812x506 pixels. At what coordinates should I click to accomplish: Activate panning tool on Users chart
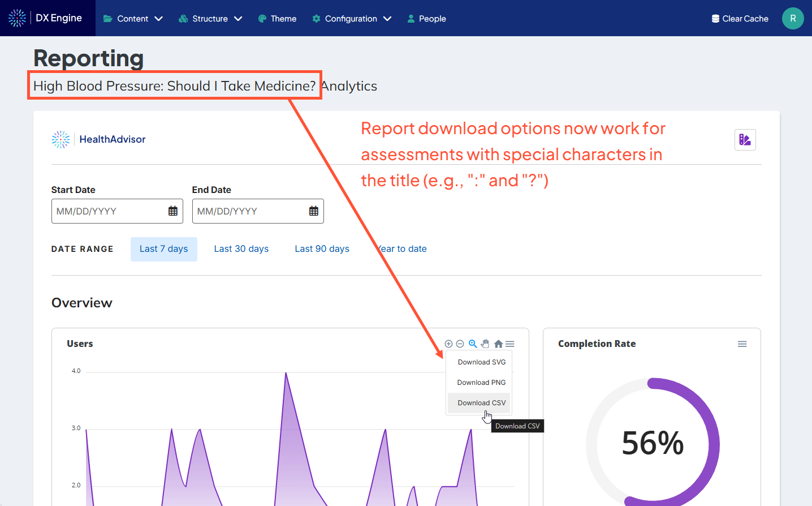click(485, 344)
